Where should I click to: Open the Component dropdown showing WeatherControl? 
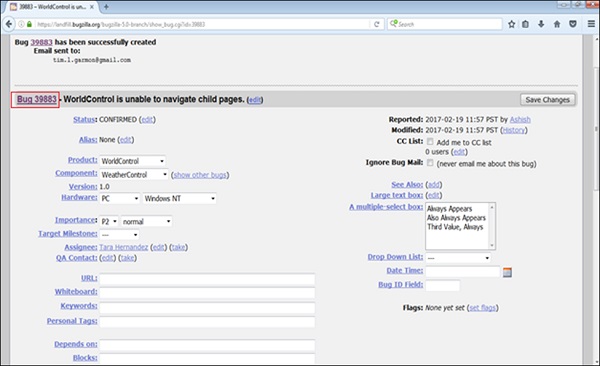(134, 175)
